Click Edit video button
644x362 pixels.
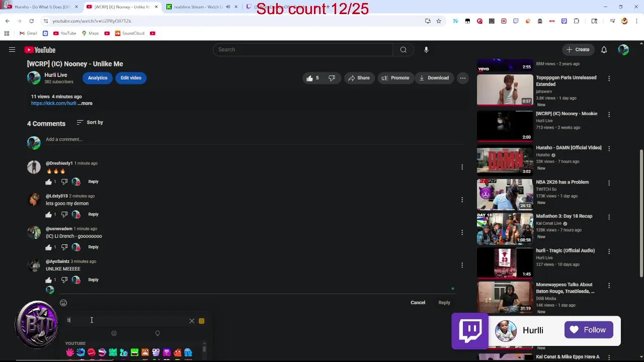pos(131,78)
